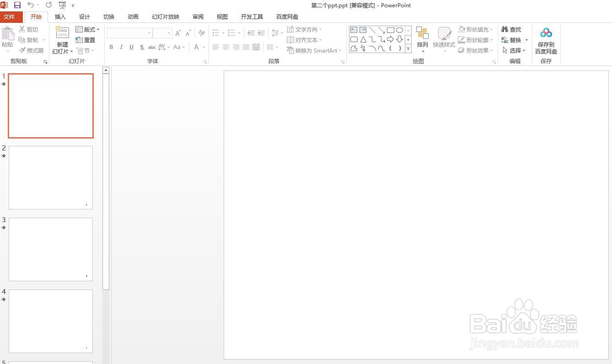This screenshot has height=364, width=612.
Task: Align text left
Action: pyautogui.click(x=215, y=47)
